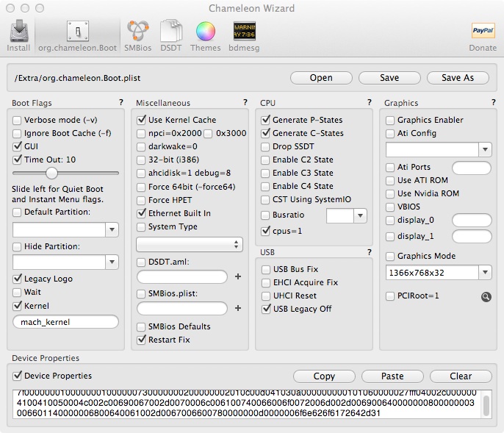Enable CST Using SystemIO
The height and width of the screenshot is (433, 504).
click(264, 200)
